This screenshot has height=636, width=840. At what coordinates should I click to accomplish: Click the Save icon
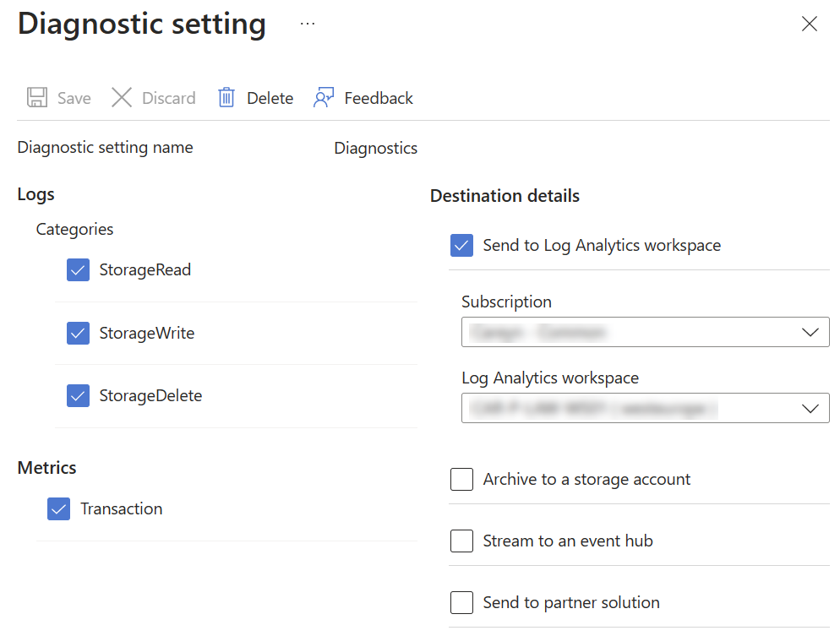tap(36, 97)
